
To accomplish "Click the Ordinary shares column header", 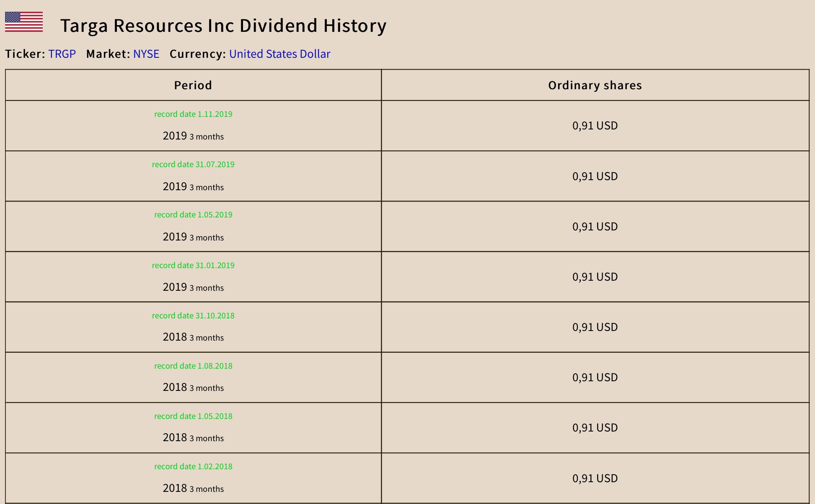I will [595, 85].
